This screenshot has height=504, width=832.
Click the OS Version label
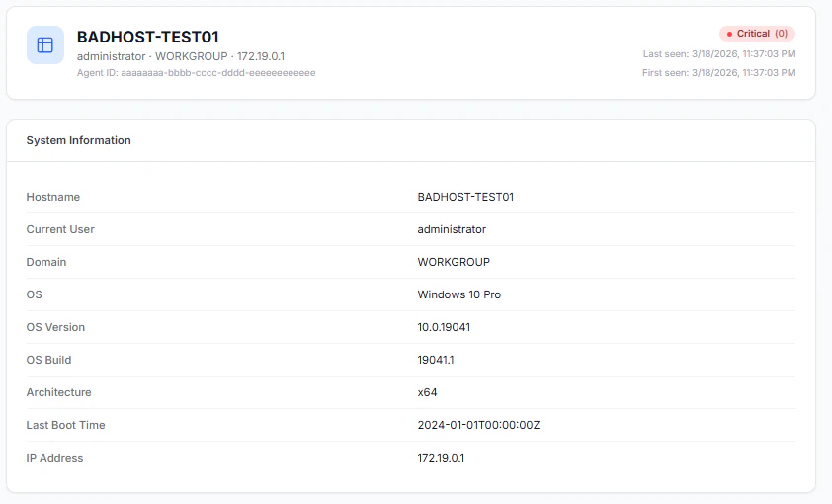(55, 327)
